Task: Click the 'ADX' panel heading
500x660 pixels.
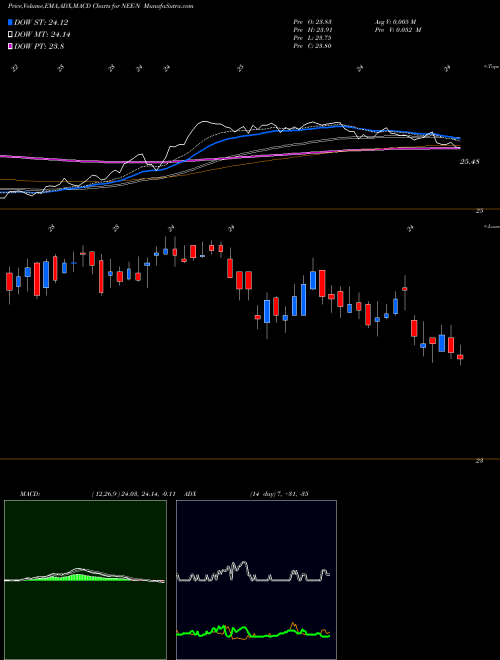Action: coord(190,494)
